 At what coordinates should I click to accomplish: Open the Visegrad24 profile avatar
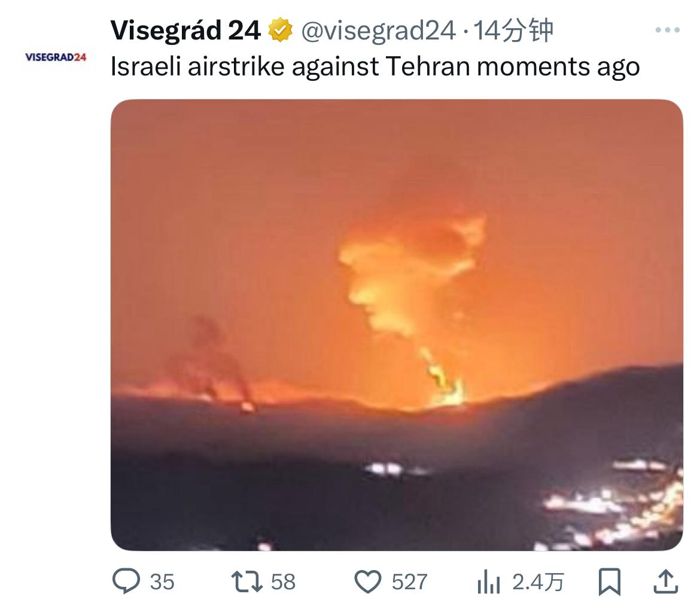click(56, 57)
